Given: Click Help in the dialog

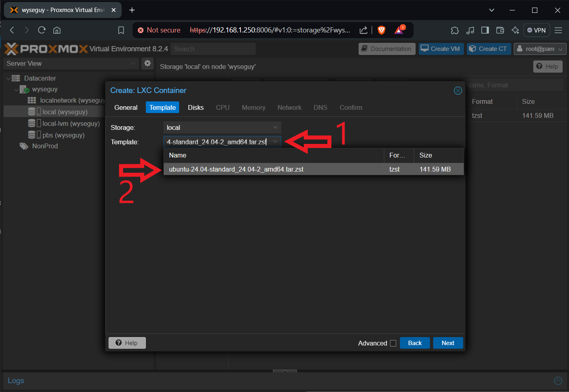Looking at the screenshot, I should pyautogui.click(x=127, y=343).
